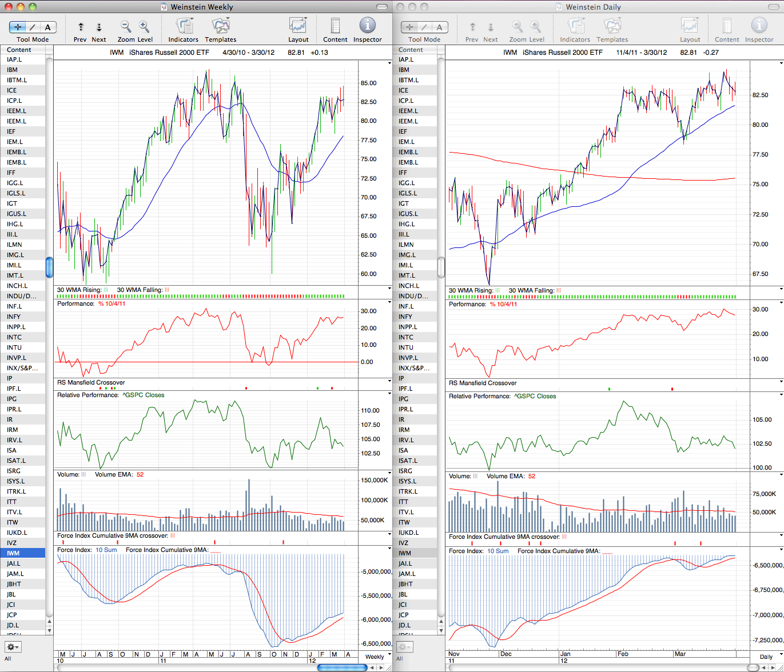Open Inspector in Weinstein Weekly toolbar
The width and height of the screenshot is (784, 672).
click(367, 26)
